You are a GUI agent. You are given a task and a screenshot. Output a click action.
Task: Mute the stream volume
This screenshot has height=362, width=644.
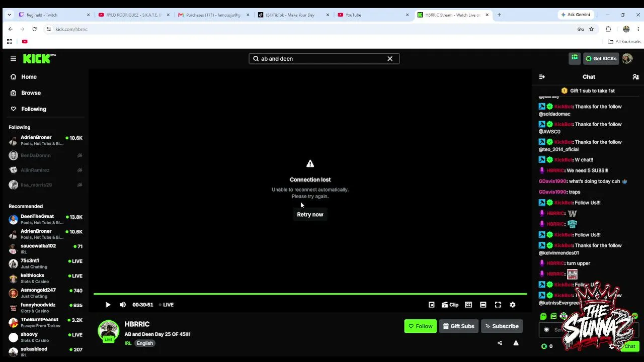click(x=123, y=305)
